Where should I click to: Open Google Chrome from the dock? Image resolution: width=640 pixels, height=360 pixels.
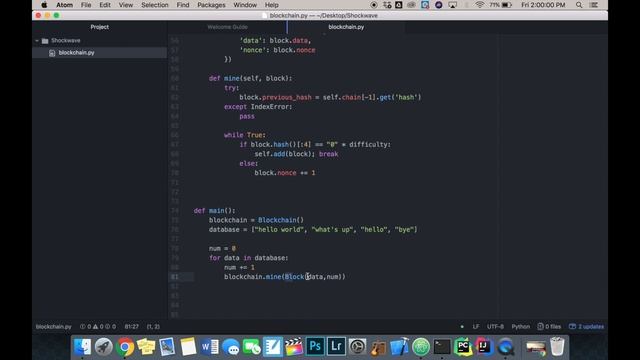pos(125,347)
